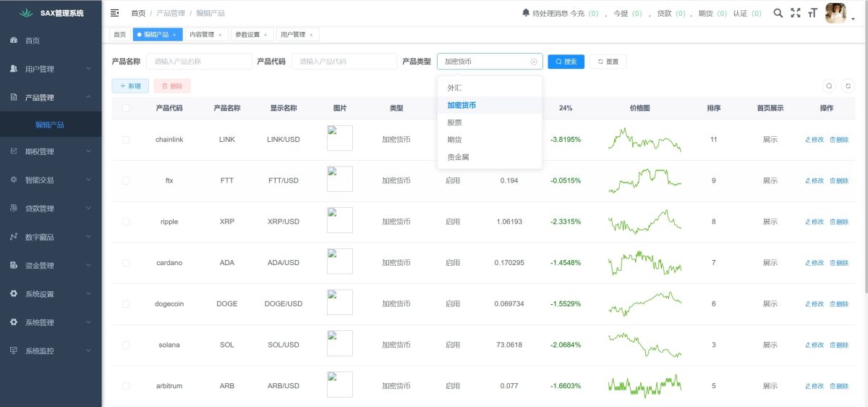Edit the chainlink row via 修改
868x407 pixels.
tap(814, 139)
